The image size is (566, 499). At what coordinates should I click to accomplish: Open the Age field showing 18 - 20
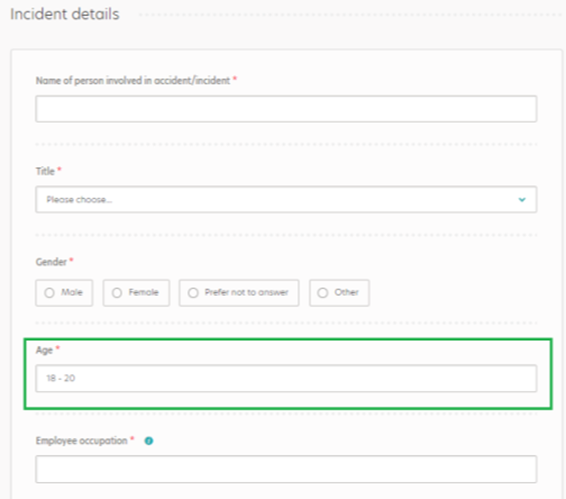[x=286, y=378]
